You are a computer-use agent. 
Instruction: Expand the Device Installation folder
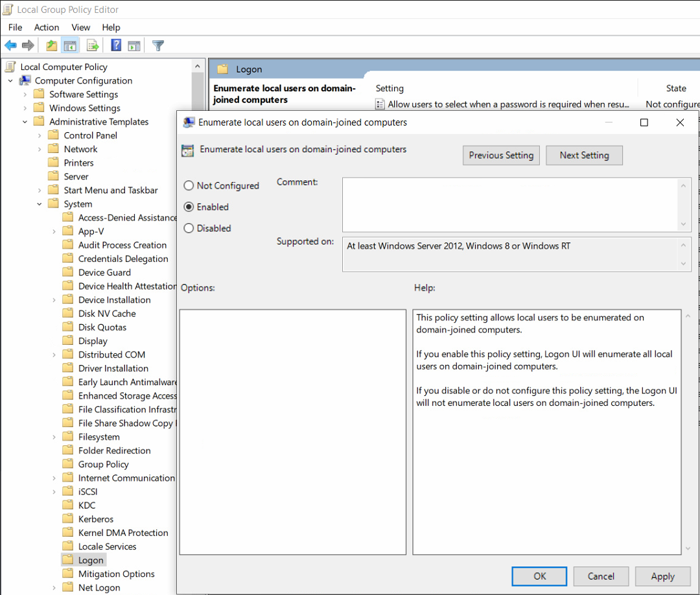(x=54, y=300)
